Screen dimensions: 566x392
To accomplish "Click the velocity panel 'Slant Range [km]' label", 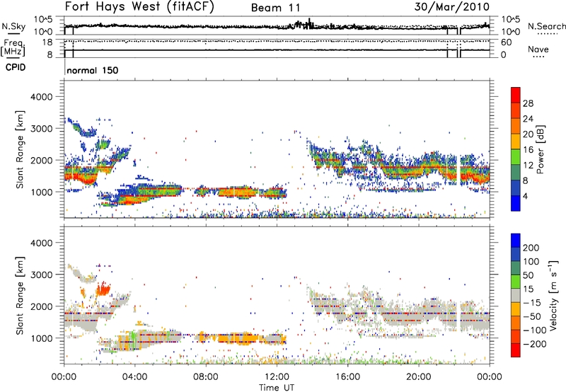I will (20, 295).
